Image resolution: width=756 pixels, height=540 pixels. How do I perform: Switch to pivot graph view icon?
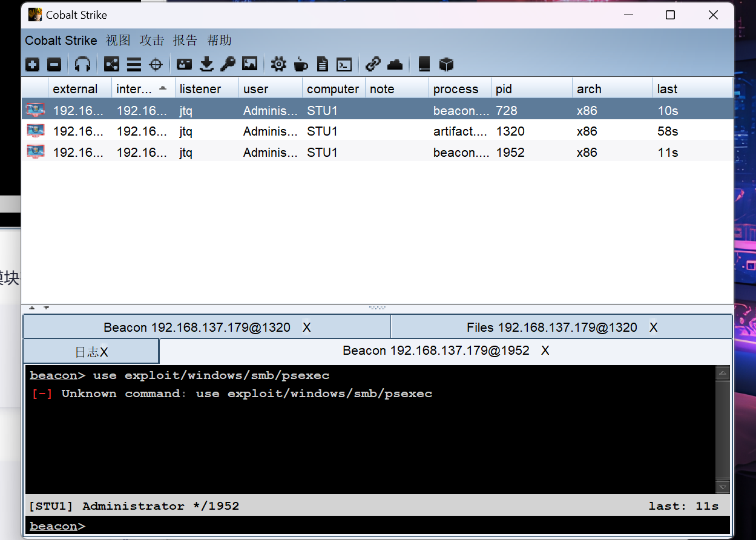(112, 64)
